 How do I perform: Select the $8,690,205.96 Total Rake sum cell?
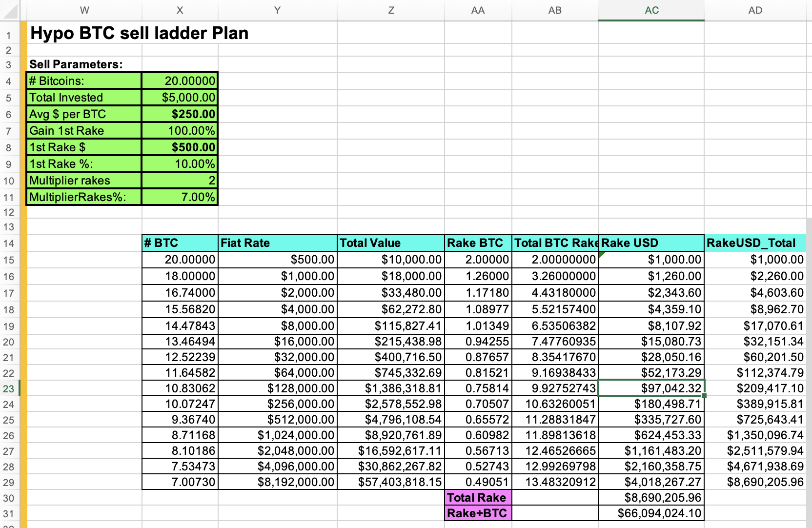651,498
